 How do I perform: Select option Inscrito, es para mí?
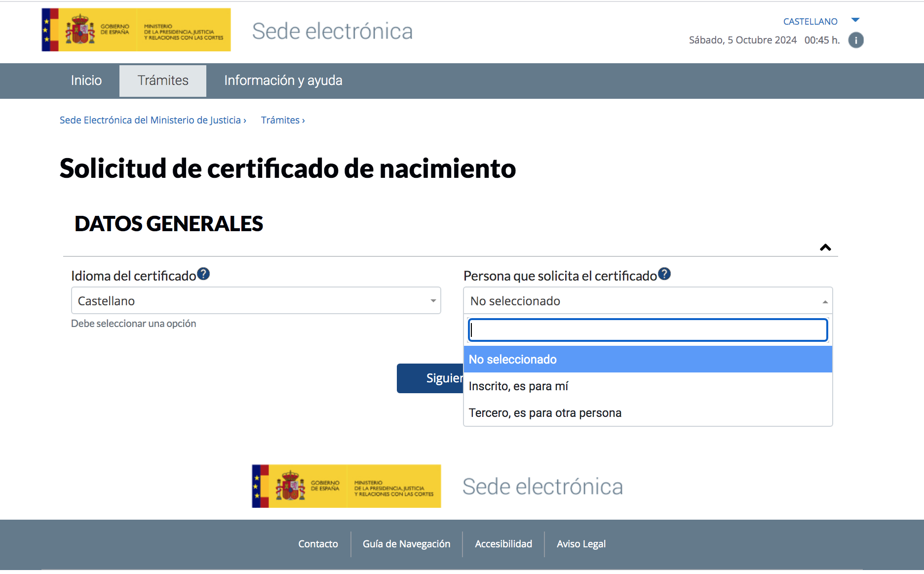pyautogui.click(x=518, y=386)
